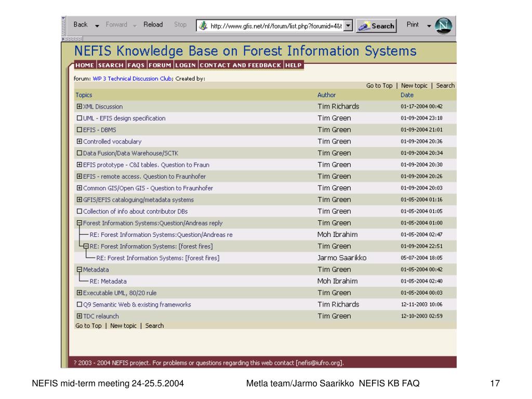This screenshot has width=532, height=399.
Task: Open WP 3 Technical Discussion Club link
Action: [x=132, y=78]
